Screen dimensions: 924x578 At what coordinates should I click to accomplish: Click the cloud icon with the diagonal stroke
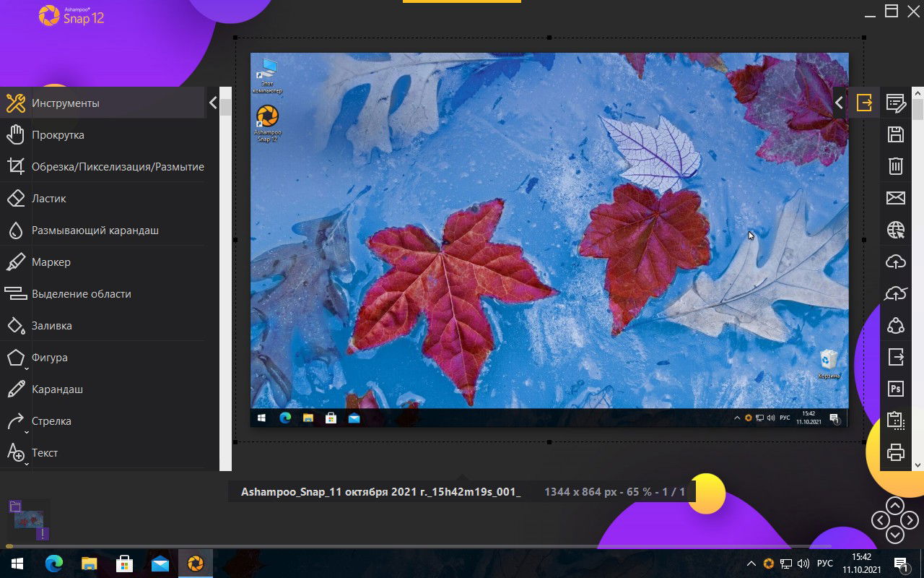pos(896,293)
